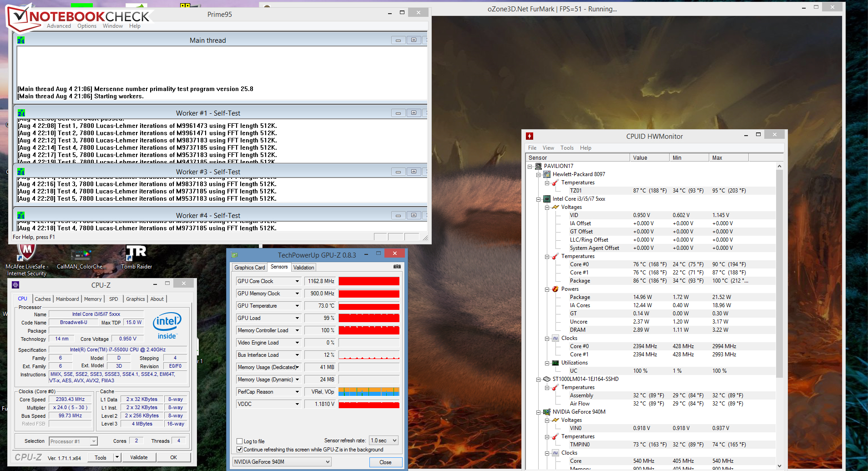Click the Max column header in HWMonitor
The width and height of the screenshot is (868, 471).
[728, 158]
